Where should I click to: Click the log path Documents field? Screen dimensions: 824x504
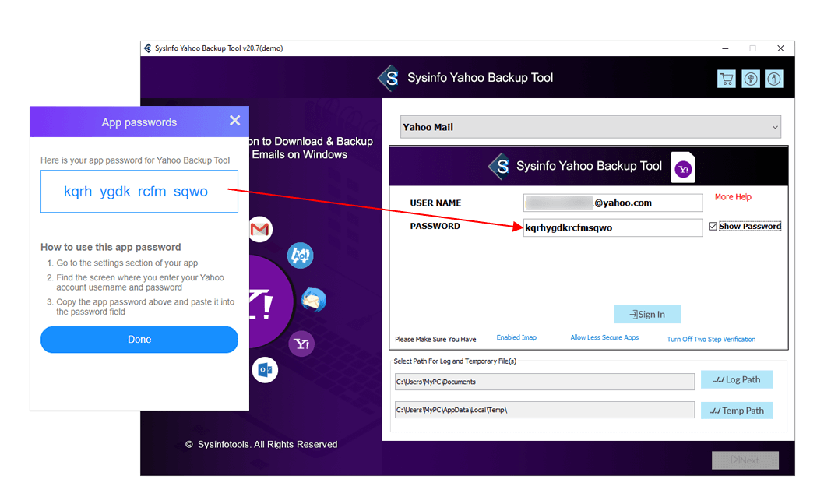(544, 382)
